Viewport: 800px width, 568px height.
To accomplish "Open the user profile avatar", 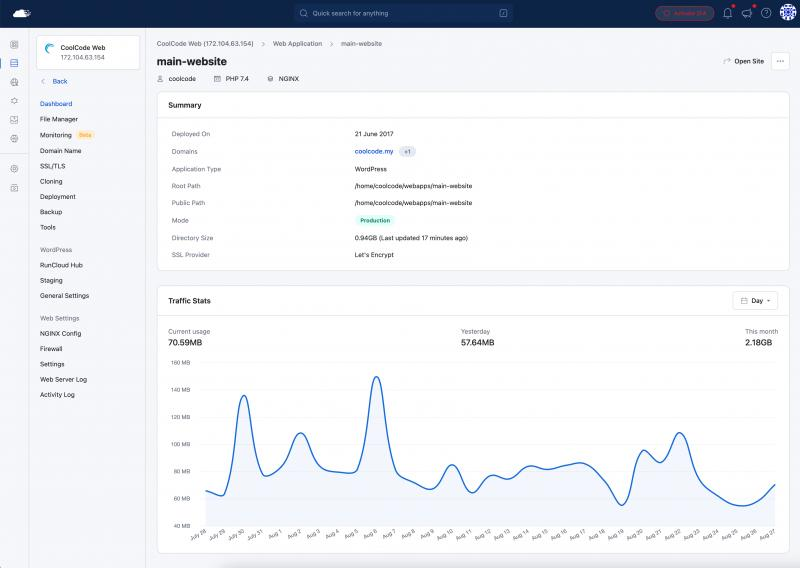I will 785,13.
